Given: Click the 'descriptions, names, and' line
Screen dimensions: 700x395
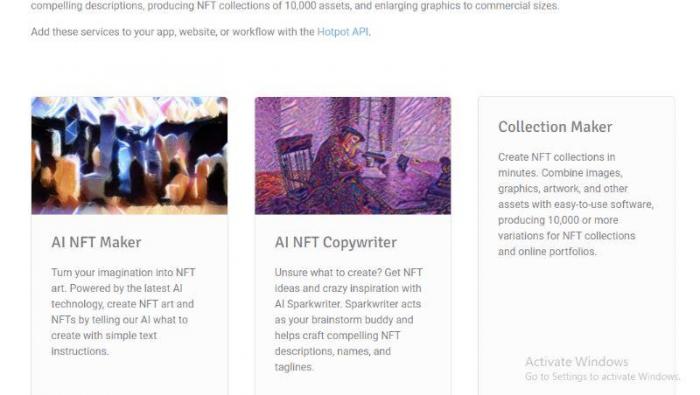Looking at the screenshot, I should (x=333, y=351).
